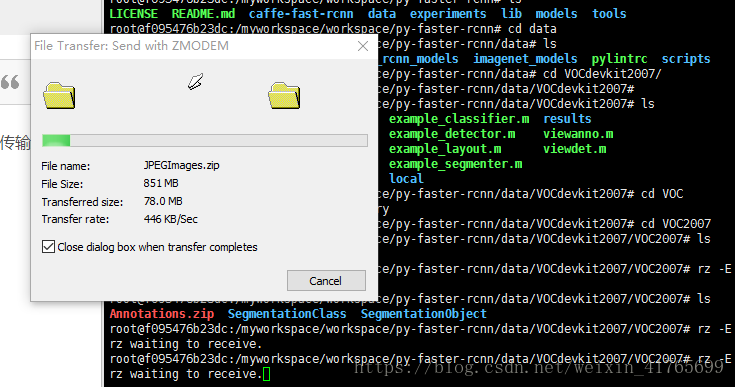This screenshot has width=735, height=387.
Task: Close the File Transfer dialog window
Action: pos(363,46)
